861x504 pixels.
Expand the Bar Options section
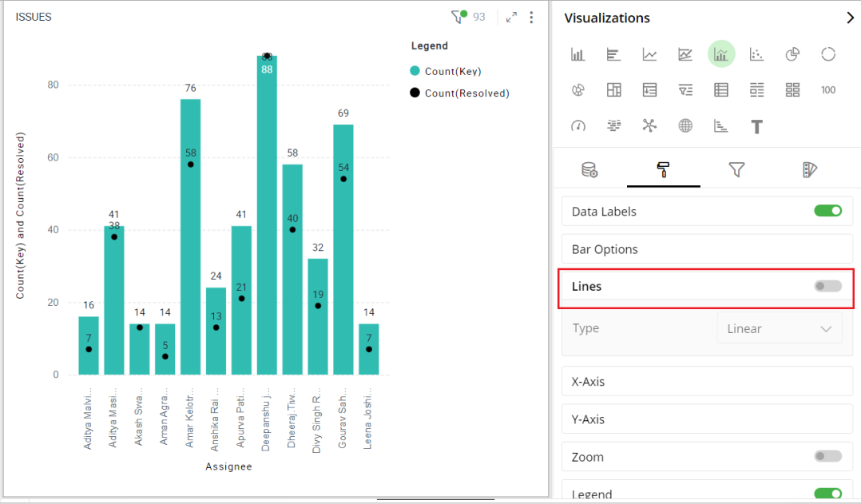[x=707, y=249]
